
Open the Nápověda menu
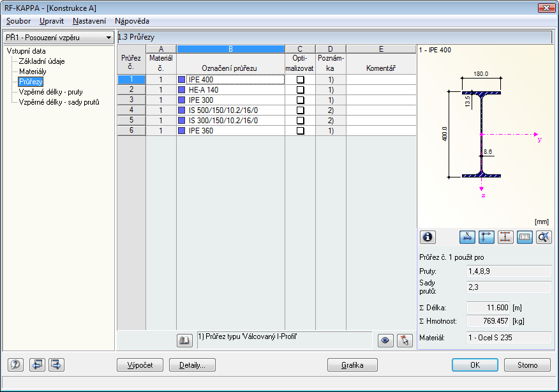(132, 21)
